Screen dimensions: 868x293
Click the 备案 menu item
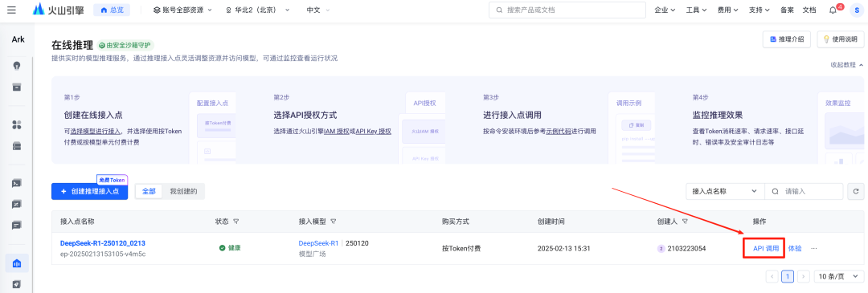tap(787, 10)
